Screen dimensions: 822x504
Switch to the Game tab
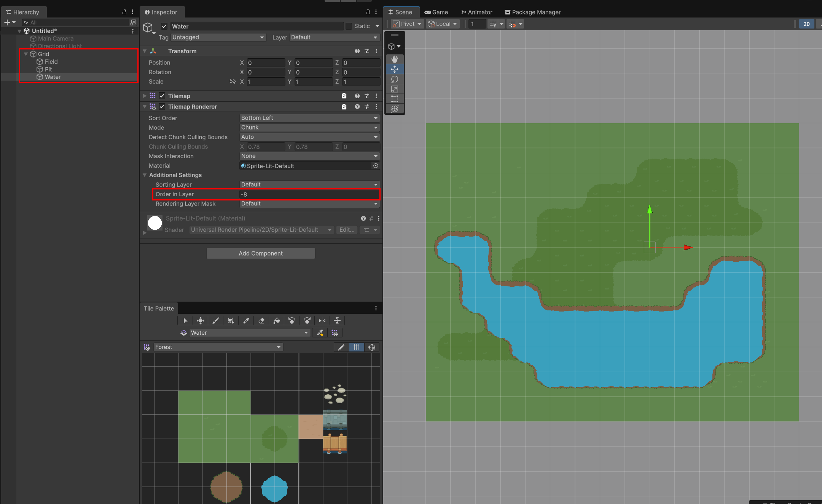436,12
